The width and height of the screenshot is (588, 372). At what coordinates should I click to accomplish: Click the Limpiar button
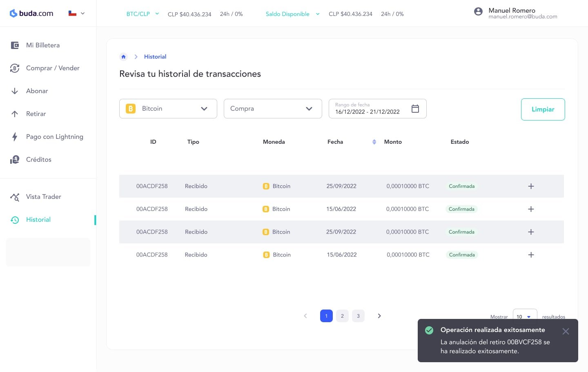(x=543, y=109)
